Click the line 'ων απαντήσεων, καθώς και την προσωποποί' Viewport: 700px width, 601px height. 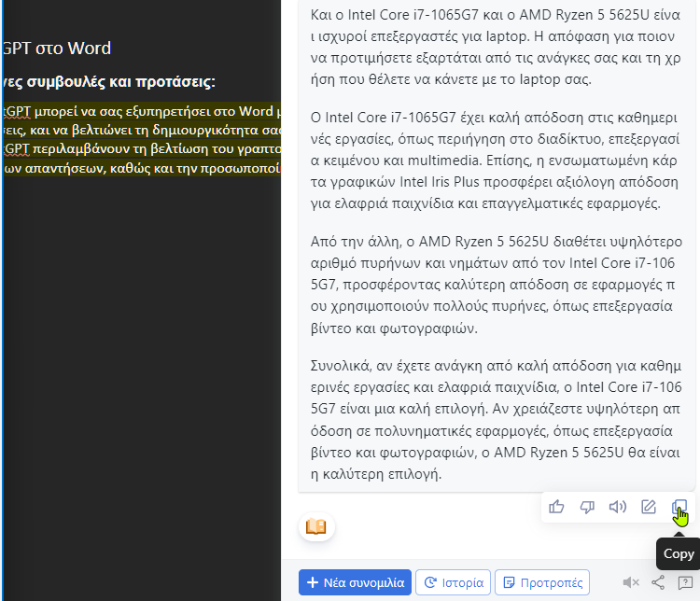tap(142, 168)
